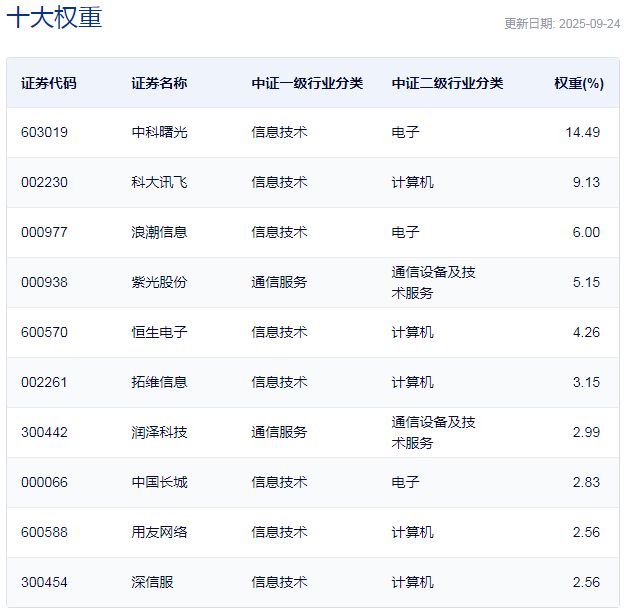
Task: Select stock code 000066
Action: click(45, 482)
